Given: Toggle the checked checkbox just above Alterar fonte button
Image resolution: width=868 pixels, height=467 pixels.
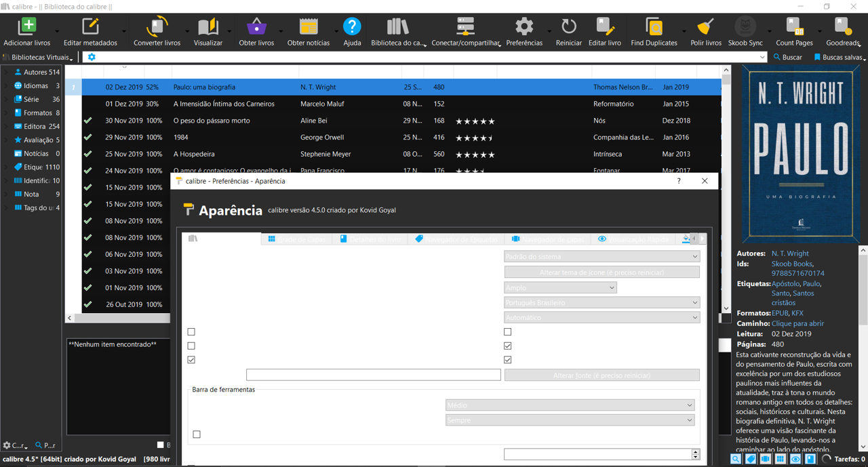Looking at the screenshot, I should point(507,360).
